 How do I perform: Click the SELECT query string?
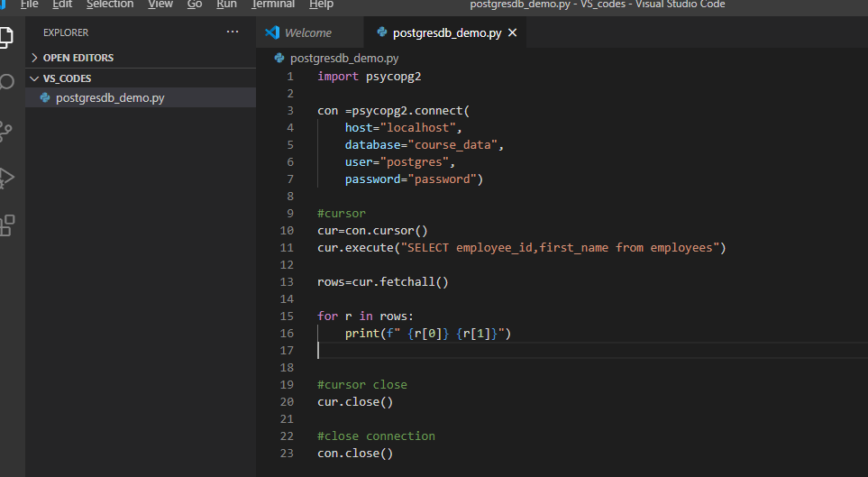(560, 248)
